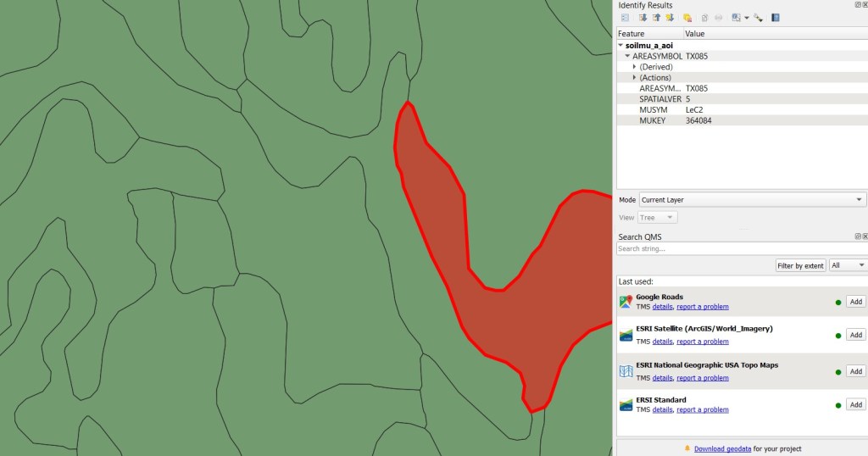Click report a problem under ERSI Standard
The image size is (868, 456).
(702, 409)
